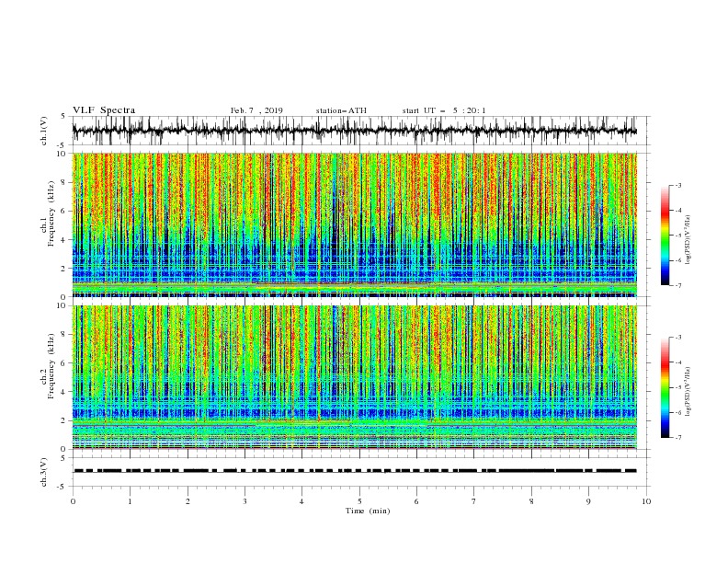Select the 'Feb. 7 , 2019' date text
Image resolution: width=728 pixels, height=563 pixels.
[256, 110]
